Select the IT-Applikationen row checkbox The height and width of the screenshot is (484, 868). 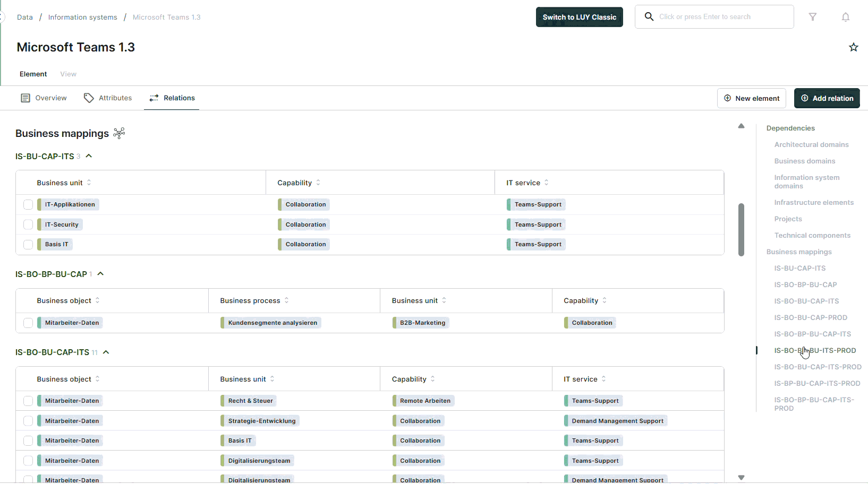pos(28,204)
